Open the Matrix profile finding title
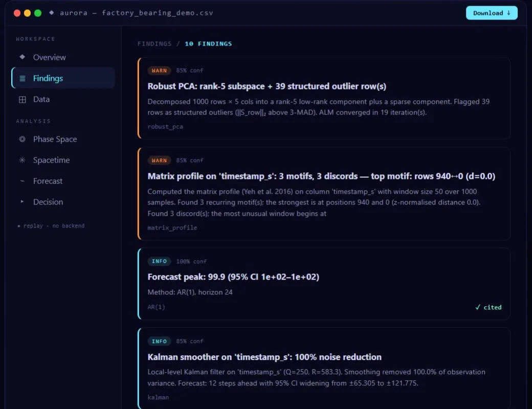 (x=321, y=176)
